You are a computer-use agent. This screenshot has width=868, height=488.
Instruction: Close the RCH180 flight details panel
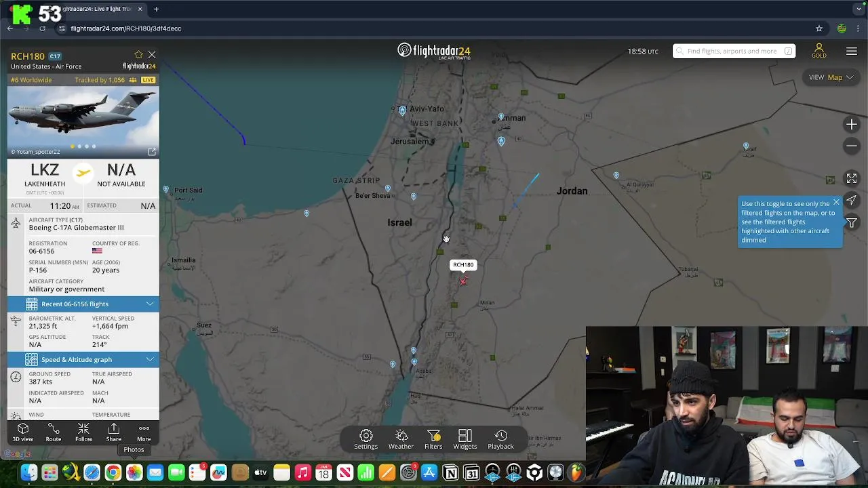click(x=152, y=55)
